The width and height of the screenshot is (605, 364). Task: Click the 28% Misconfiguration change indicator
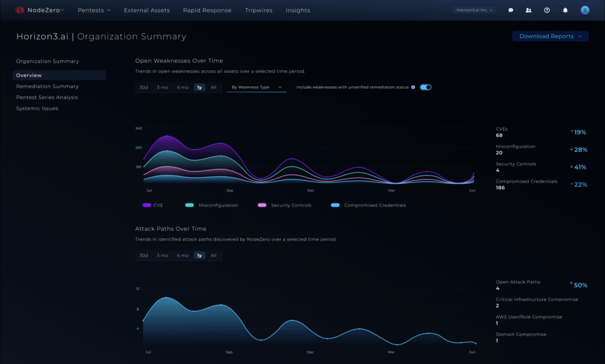click(x=578, y=149)
